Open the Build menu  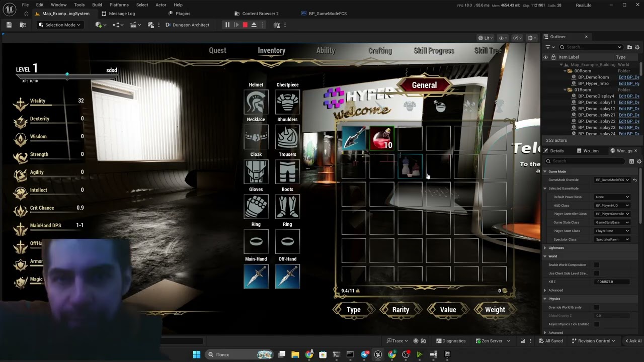[x=97, y=5]
